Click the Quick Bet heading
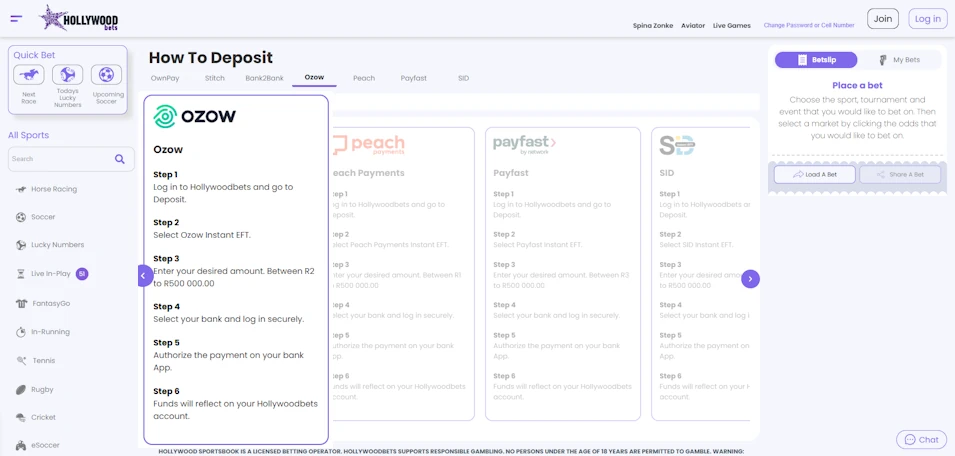 [34, 55]
